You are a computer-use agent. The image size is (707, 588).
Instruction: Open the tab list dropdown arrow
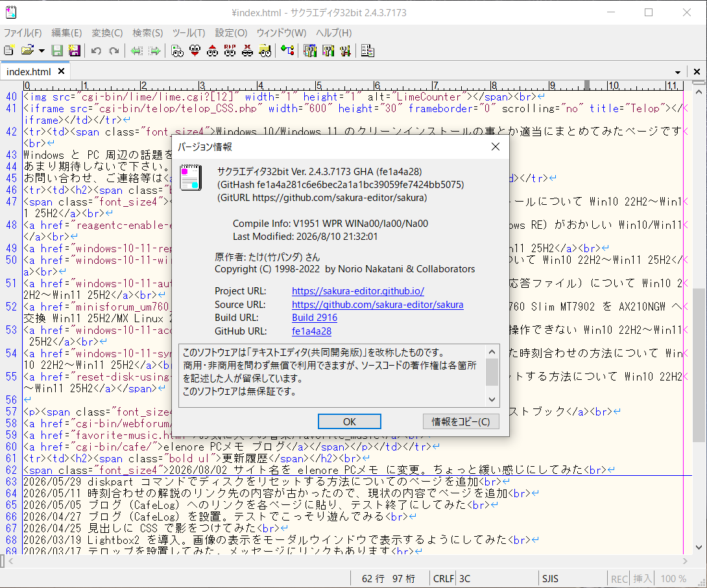[678, 72]
